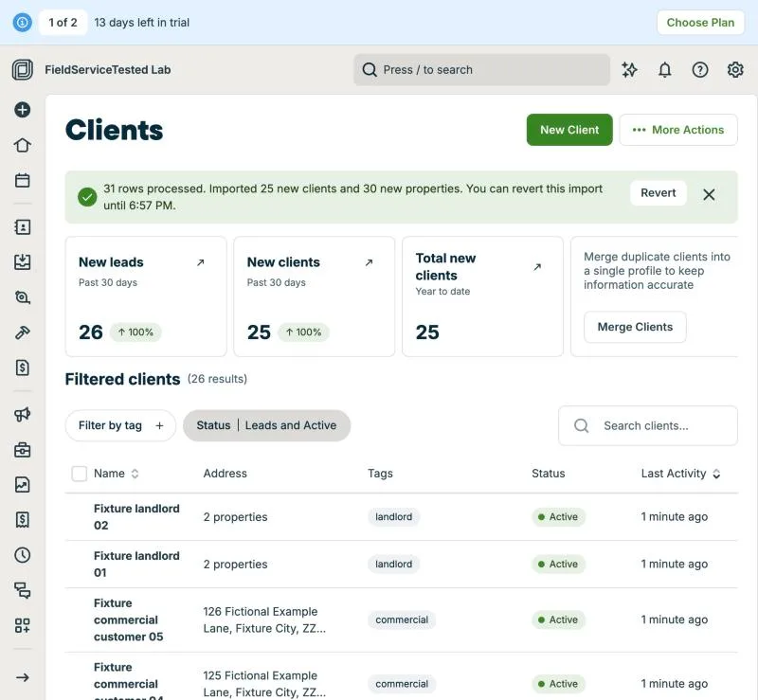The width and height of the screenshot is (758, 700).
Task: Click the New leads card
Action: point(146,296)
